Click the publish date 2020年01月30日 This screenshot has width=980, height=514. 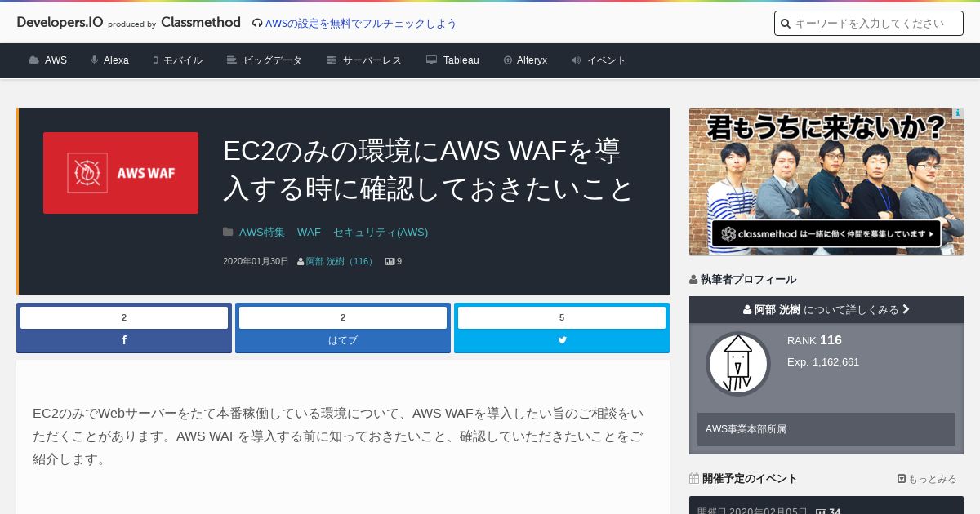pos(256,262)
